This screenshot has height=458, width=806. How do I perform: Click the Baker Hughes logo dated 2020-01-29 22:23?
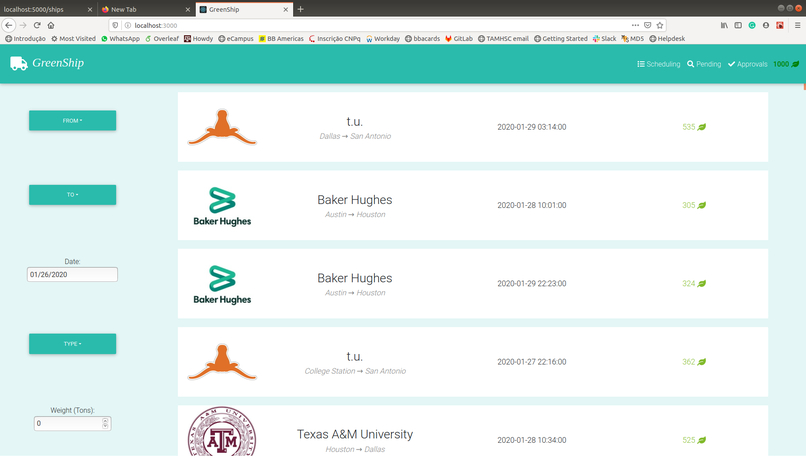point(222,284)
